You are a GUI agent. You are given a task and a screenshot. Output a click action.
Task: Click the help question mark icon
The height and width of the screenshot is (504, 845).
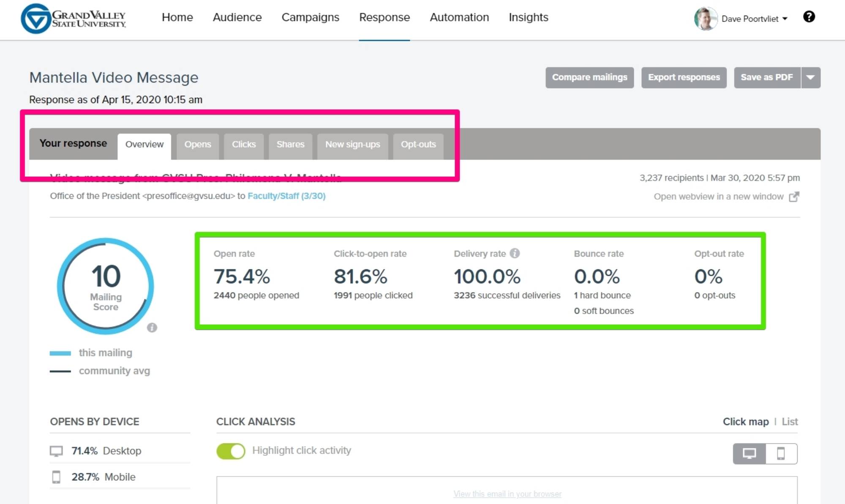[809, 17]
